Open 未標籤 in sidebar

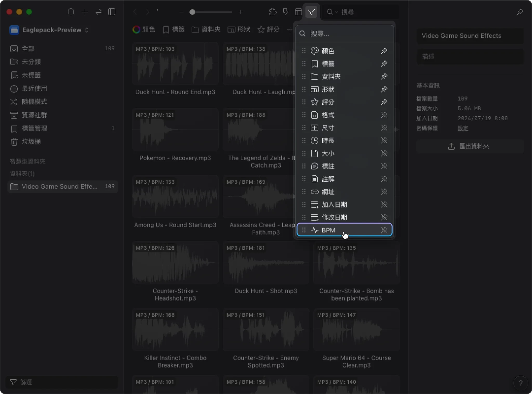pos(62,75)
